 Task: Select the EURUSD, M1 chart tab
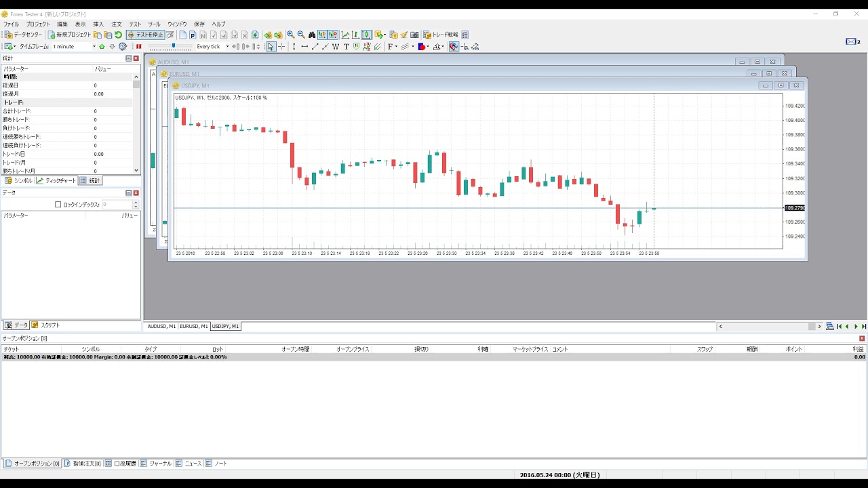click(194, 326)
